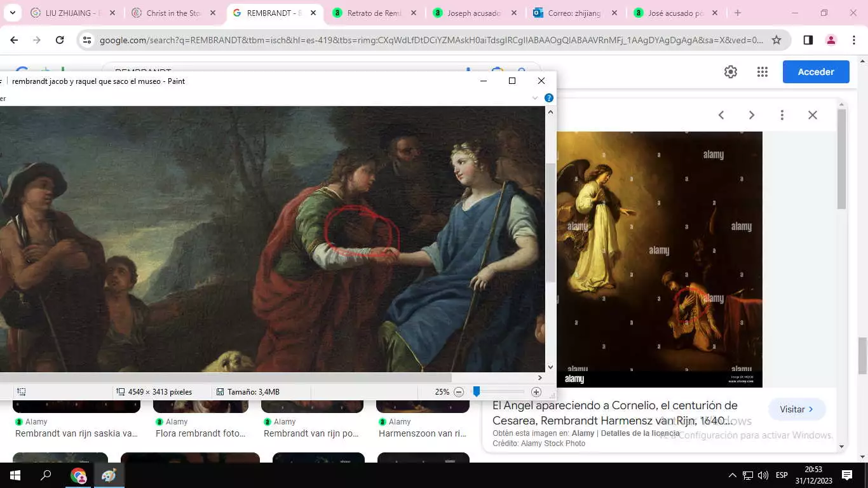
Task: Click the preview panel vertical scrollbar
Action: click(x=841, y=159)
